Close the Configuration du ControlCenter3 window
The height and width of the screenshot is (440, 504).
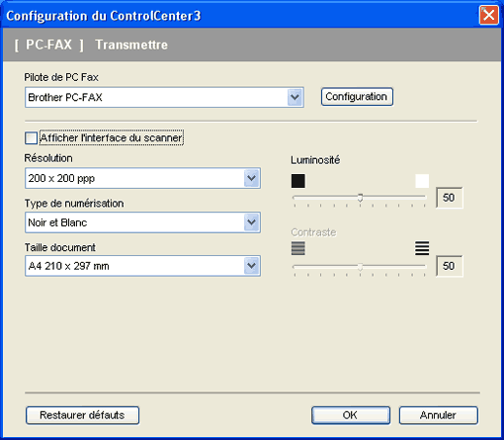pyautogui.click(x=488, y=15)
